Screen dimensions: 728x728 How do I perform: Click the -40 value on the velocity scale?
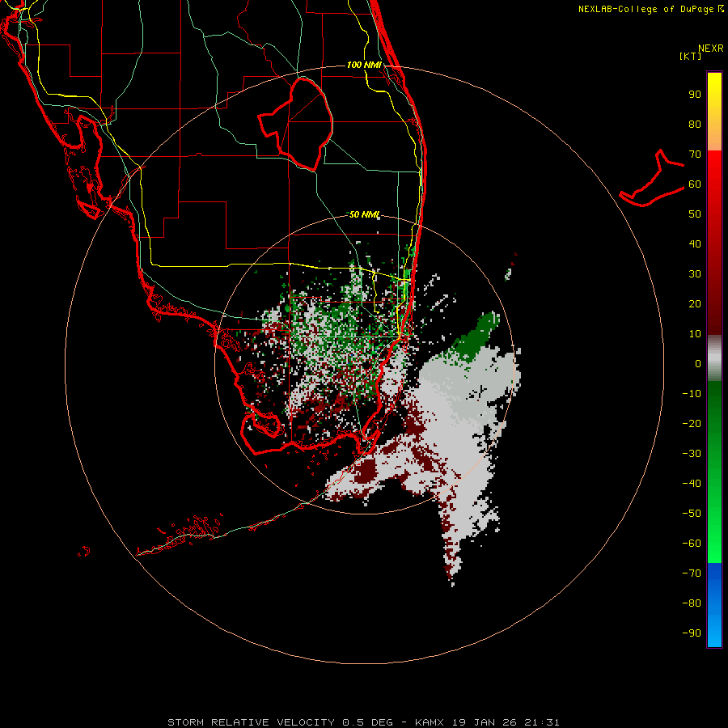(692, 484)
